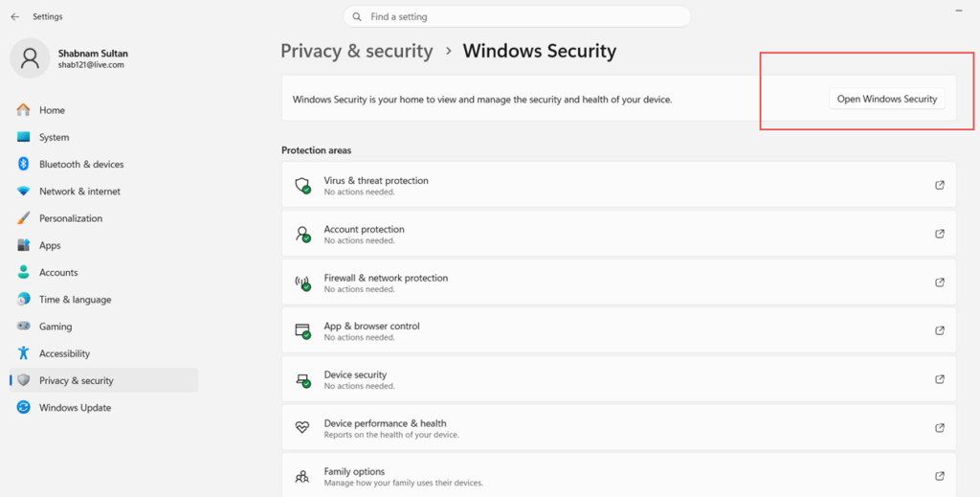Image resolution: width=980 pixels, height=497 pixels.
Task: Click Privacy & security breadcrumb link
Action: [x=357, y=52]
